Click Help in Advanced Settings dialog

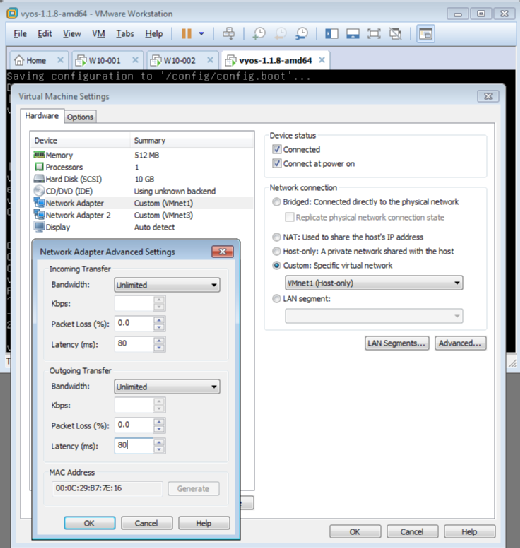tap(204, 523)
